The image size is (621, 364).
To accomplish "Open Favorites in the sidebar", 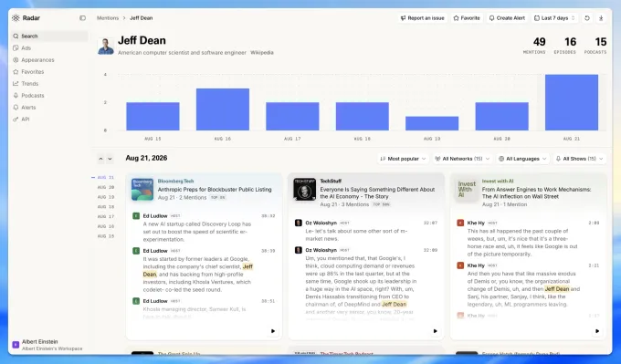I will pyautogui.click(x=49, y=71).
